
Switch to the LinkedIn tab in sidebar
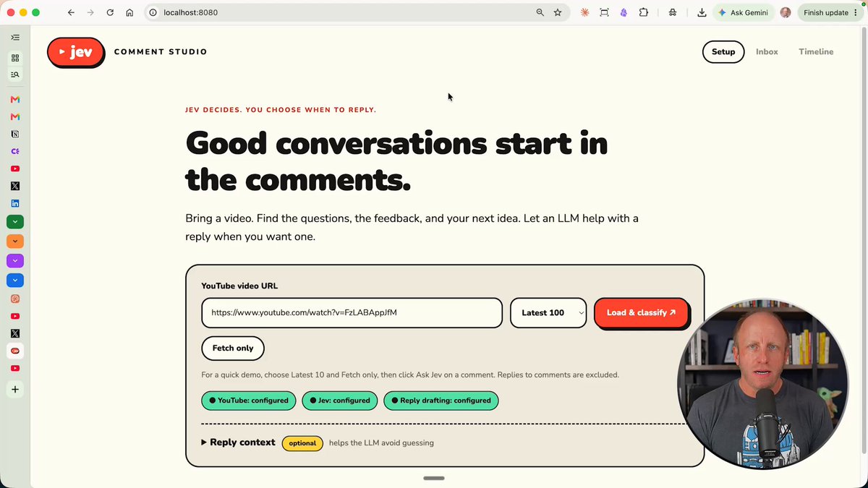click(15, 203)
